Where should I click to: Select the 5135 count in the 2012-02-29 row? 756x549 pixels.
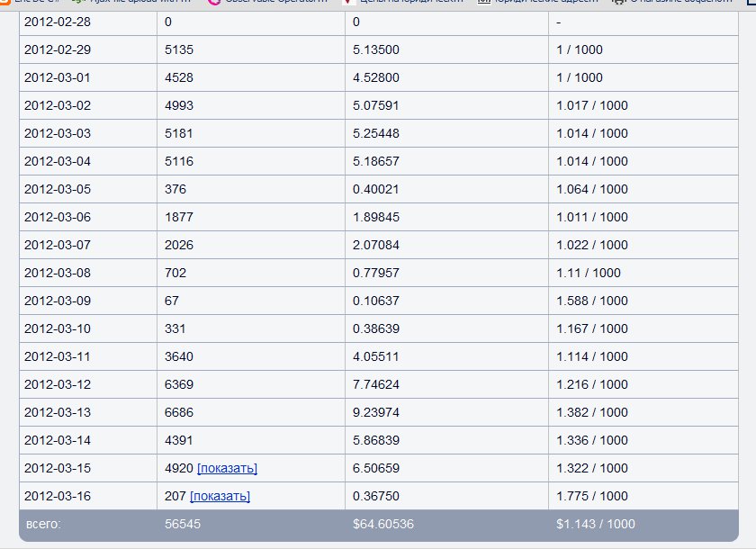179,49
